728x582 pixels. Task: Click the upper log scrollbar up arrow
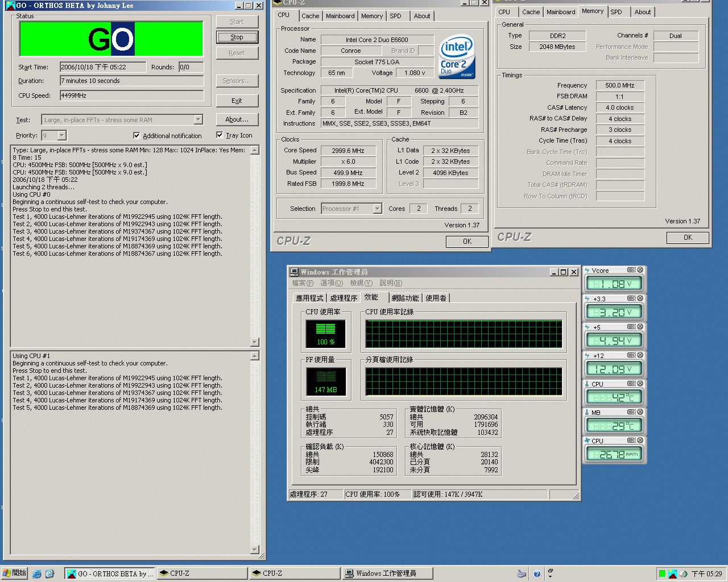255,150
